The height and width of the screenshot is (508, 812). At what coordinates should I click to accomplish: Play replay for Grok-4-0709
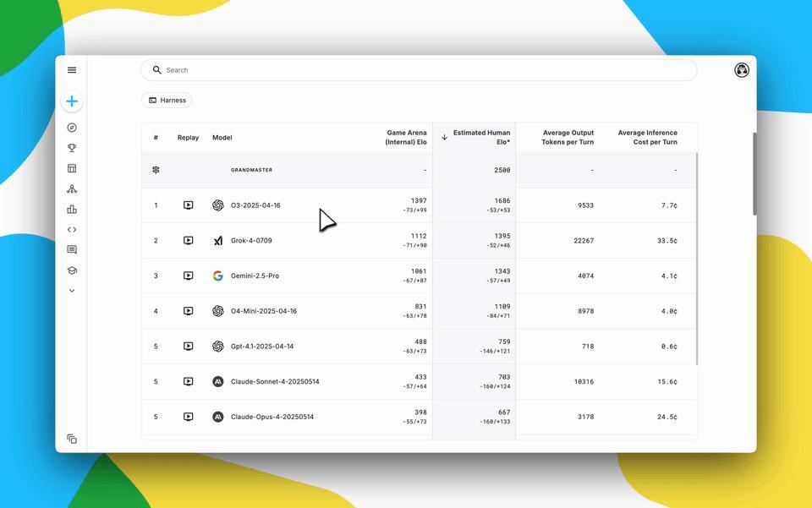188,241
